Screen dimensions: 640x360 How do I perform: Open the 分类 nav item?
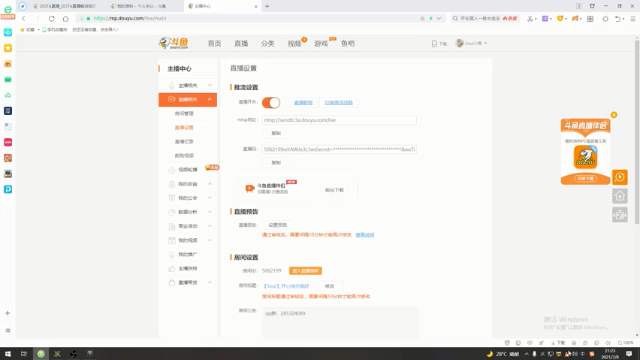click(268, 43)
